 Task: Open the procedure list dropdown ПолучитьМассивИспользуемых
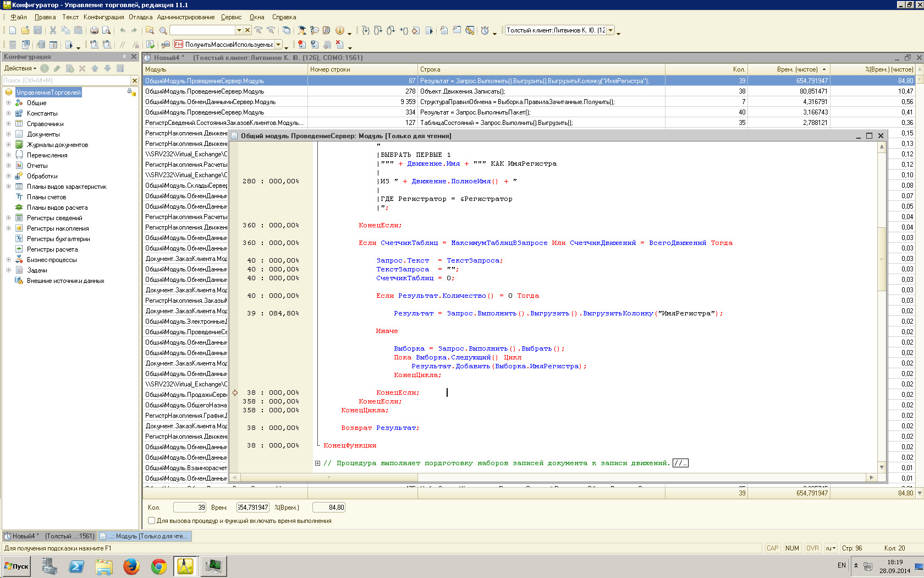pos(279,45)
